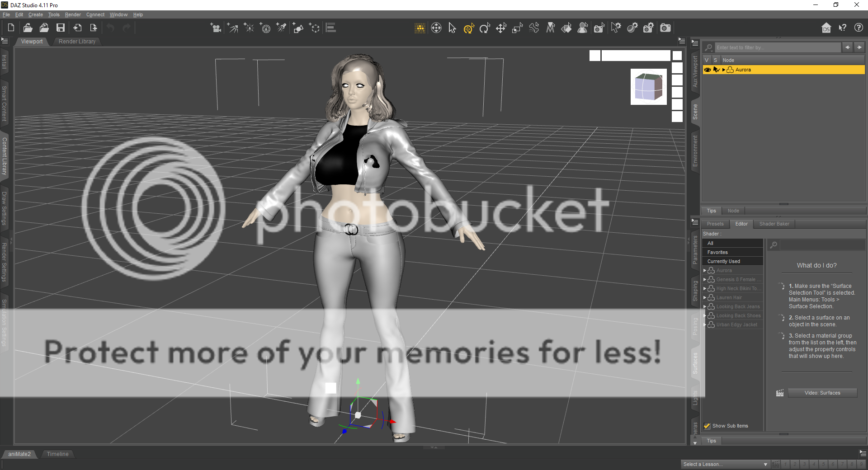Click the New Scene file icon

11,28
